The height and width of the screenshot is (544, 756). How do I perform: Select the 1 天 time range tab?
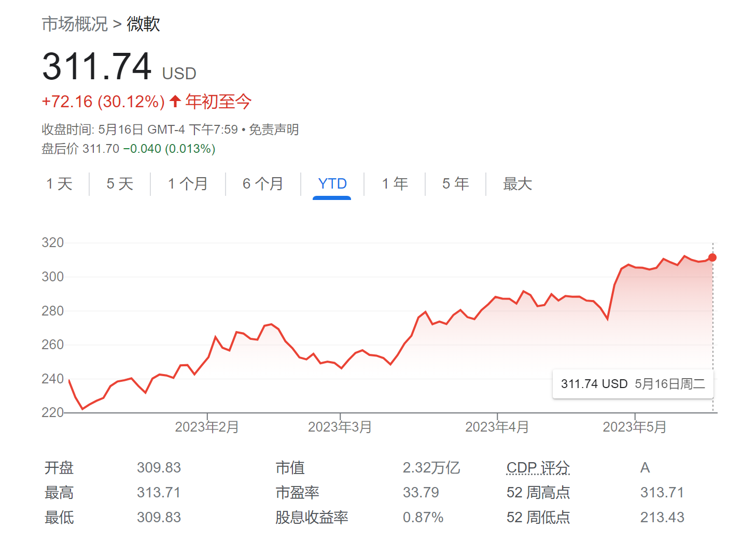[59, 184]
